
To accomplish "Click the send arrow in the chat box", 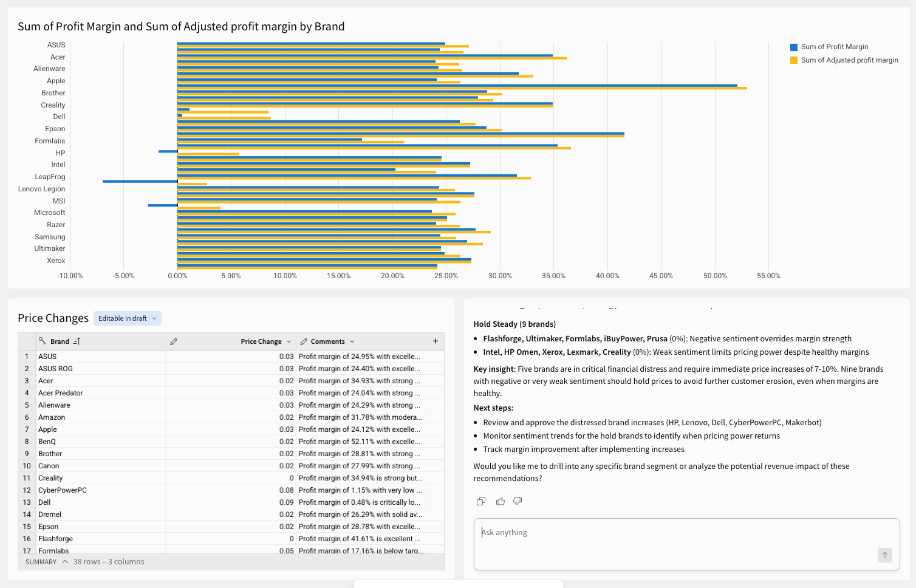I will pos(885,555).
